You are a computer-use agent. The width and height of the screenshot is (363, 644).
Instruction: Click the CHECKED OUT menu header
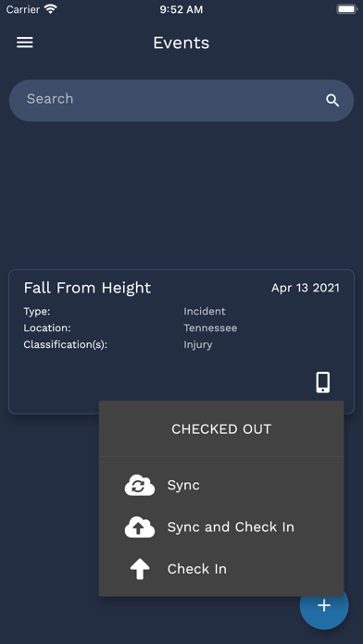click(221, 428)
